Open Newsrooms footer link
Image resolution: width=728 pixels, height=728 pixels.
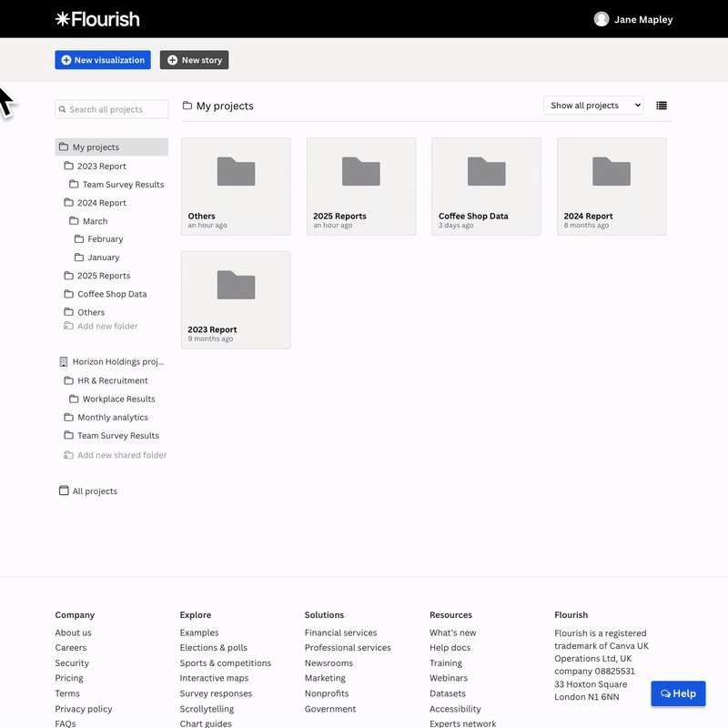tap(329, 663)
